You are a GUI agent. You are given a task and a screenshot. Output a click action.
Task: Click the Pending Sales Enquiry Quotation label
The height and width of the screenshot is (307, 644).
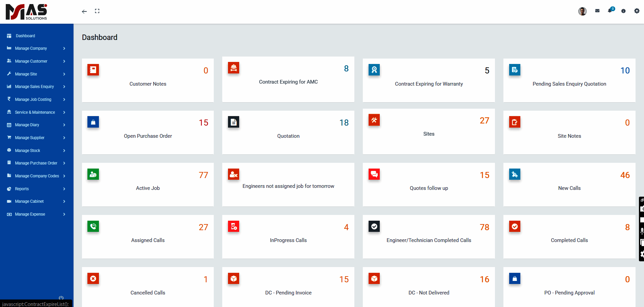(569, 84)
